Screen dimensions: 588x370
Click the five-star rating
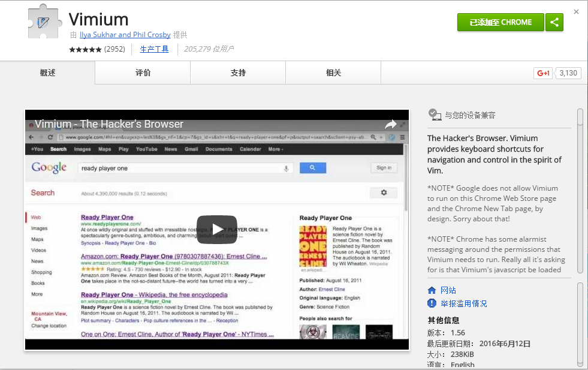tap(85, 49)
